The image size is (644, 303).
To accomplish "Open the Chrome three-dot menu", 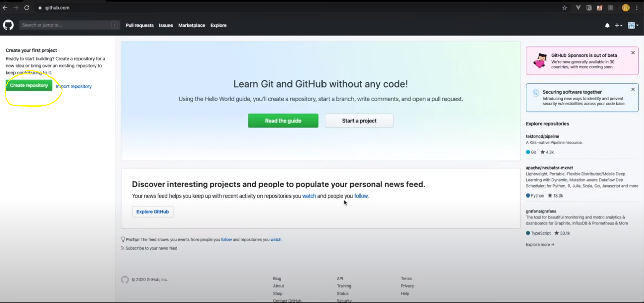I will tap(637, 8).
